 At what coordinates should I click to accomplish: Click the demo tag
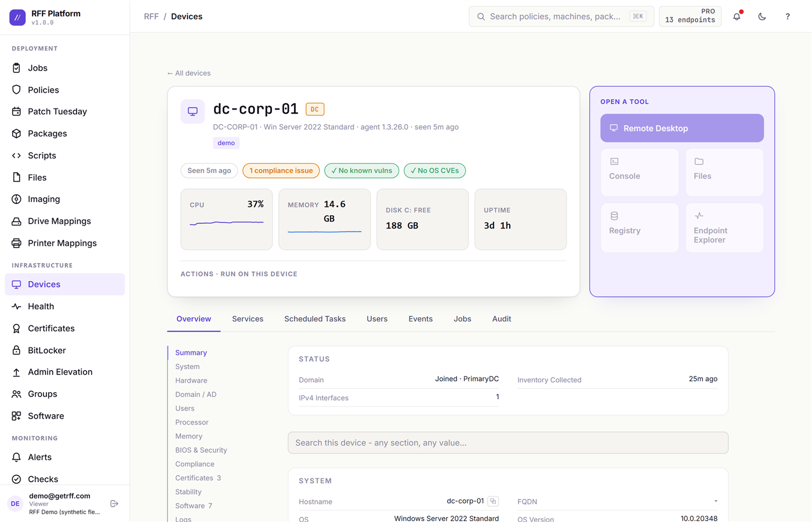[x=226, y=143]
